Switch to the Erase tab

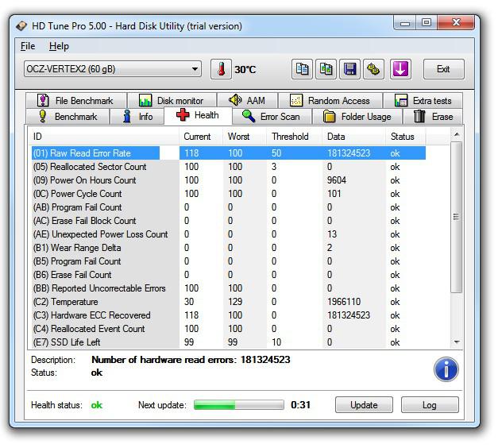click(x=433, y=117)
